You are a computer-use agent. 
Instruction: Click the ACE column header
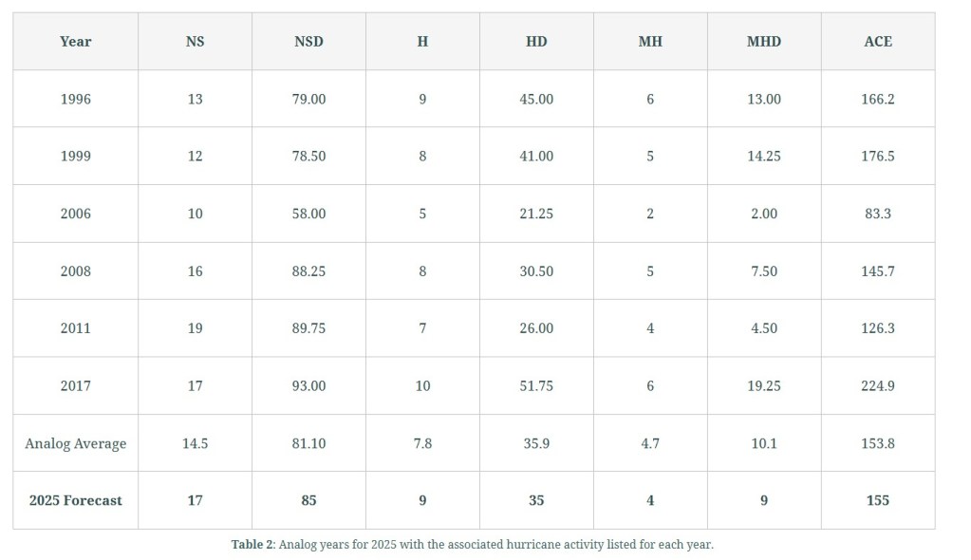[x=878, y=42]
